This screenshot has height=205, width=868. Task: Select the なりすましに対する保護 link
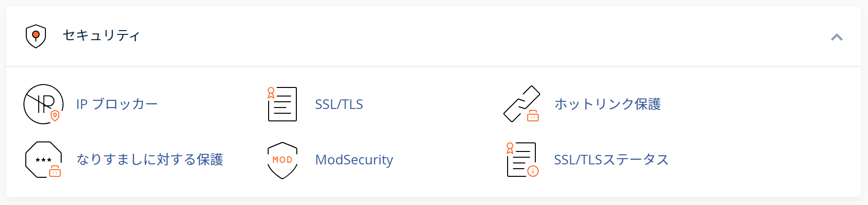pos(150,160)
